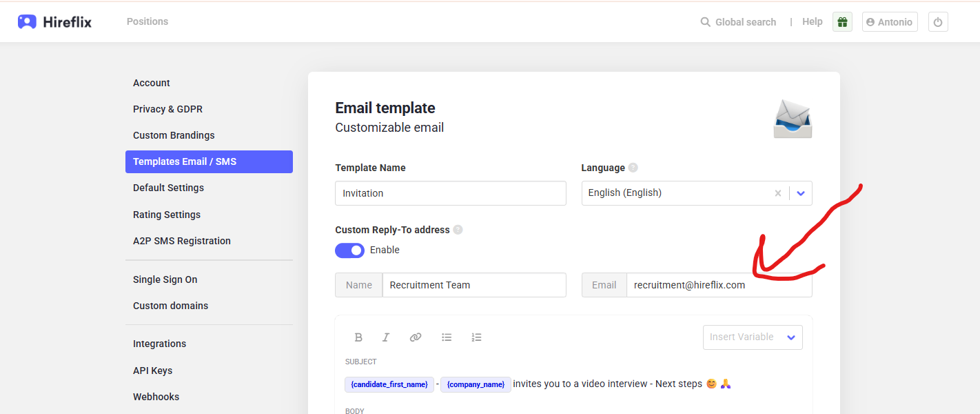This screenshot has height=414, width=980.
Task: Click the numbered list icon
Action: (476, 337)
